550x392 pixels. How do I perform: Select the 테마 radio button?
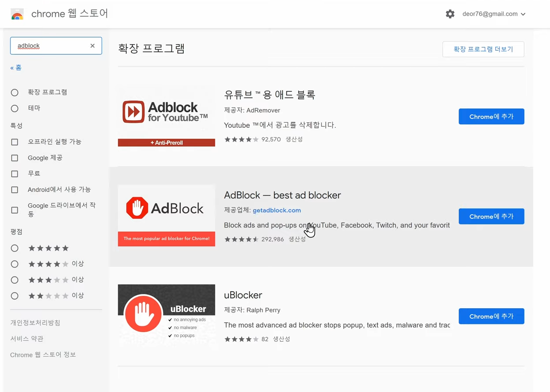point(15,108)
